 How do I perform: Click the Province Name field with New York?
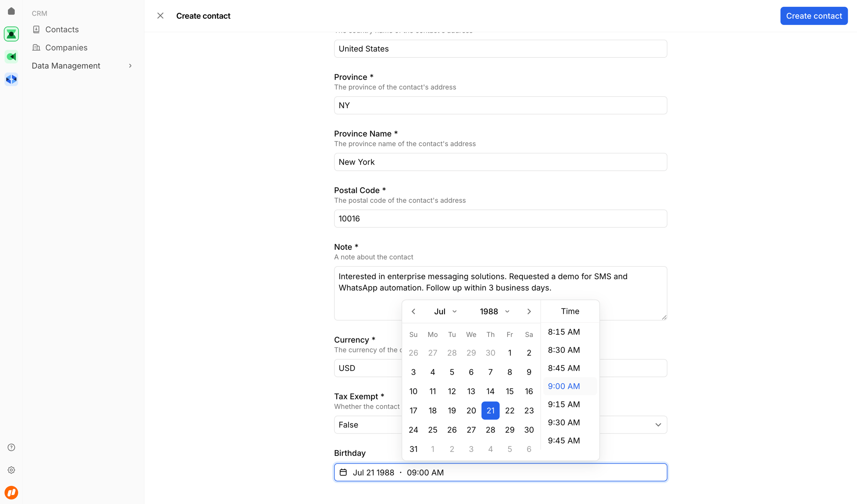coord(500,162)
